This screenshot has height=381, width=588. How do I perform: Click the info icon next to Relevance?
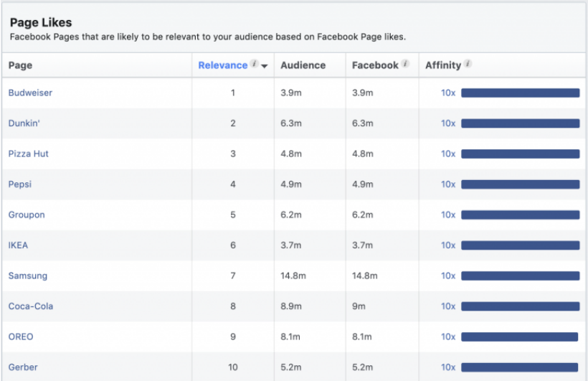255,63
